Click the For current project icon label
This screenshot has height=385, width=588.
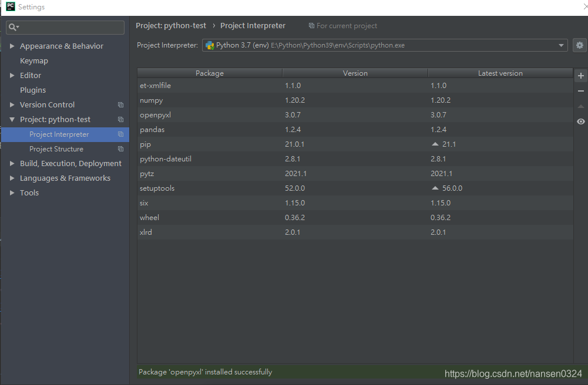[342, 26]
